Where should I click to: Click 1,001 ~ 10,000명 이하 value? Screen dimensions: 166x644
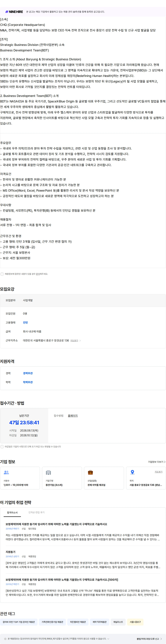[x=16, y=485]
